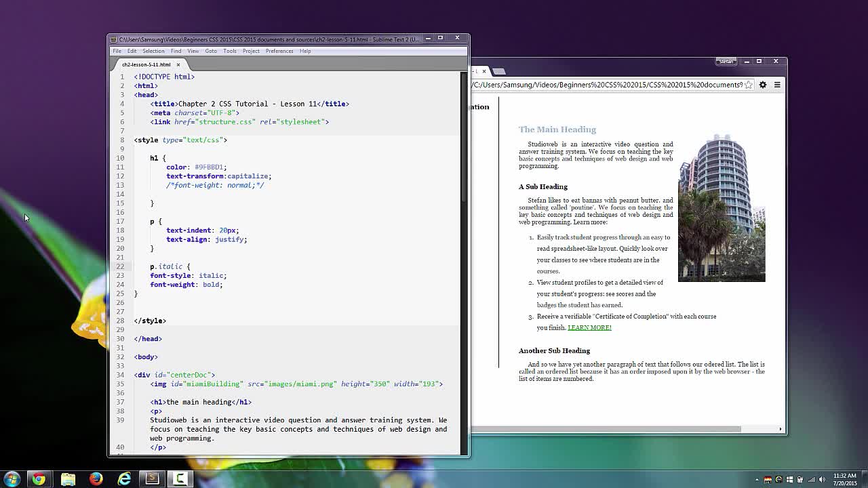This screenshot has height=488, width=868.
Task: Bookmark this page with the star icon
Action: pos(749,85)
